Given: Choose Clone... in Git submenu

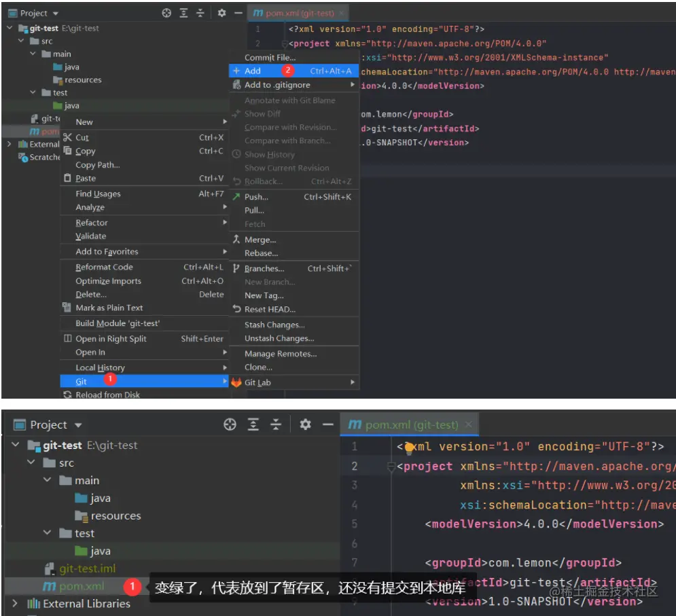Looking at the screenshot, I should pos(294,367).
